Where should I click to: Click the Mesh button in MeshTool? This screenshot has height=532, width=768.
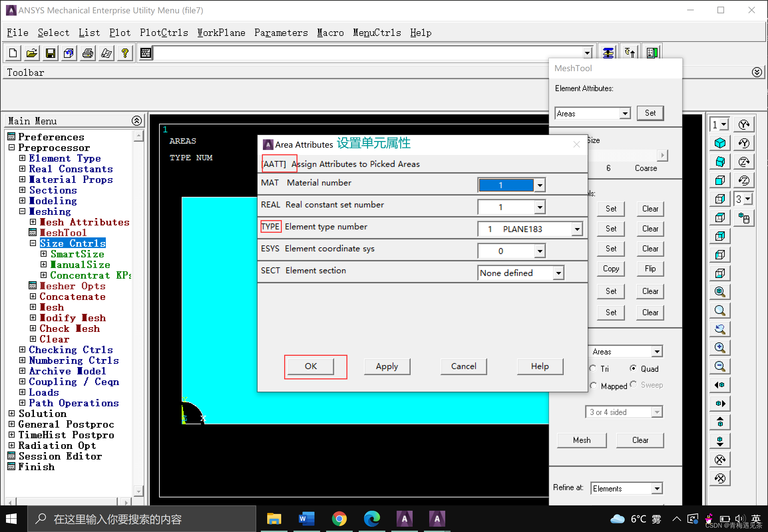[x=582, y=440]
